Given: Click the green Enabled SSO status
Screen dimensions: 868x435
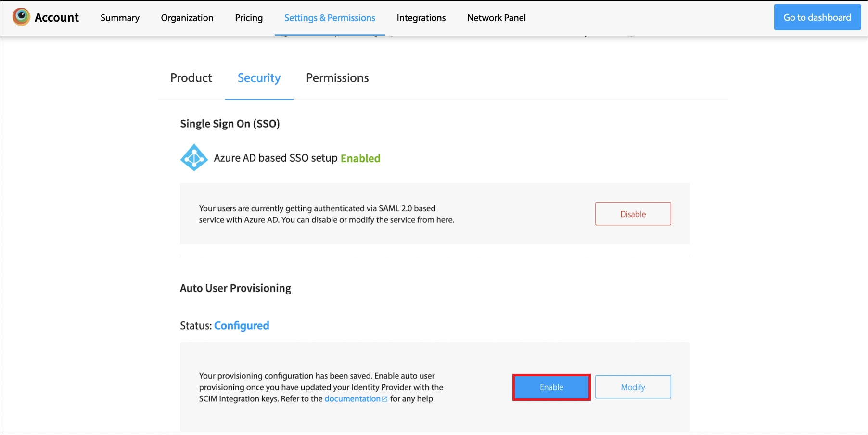Looking at the screenshot, I should click(360, 158).
